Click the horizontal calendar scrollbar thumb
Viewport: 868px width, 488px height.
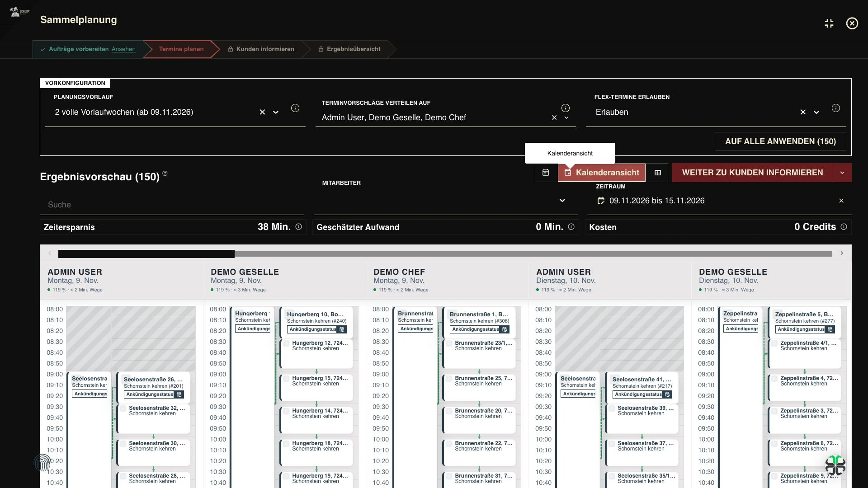coord(146,254)
